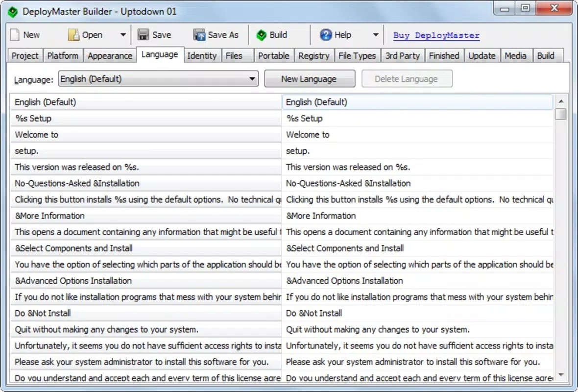The image size is (578, 392).
Task: Open the Media tab
Action: (x=515, y=56)
